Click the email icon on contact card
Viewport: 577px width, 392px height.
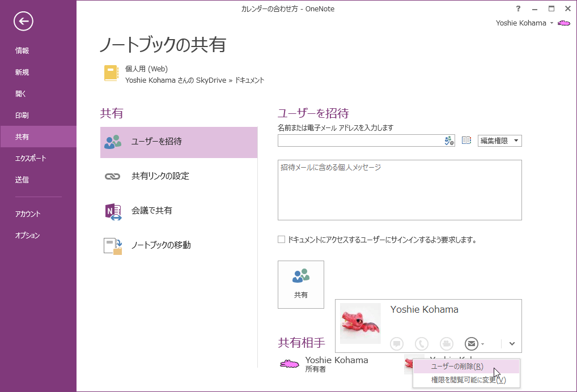point(472,344)
